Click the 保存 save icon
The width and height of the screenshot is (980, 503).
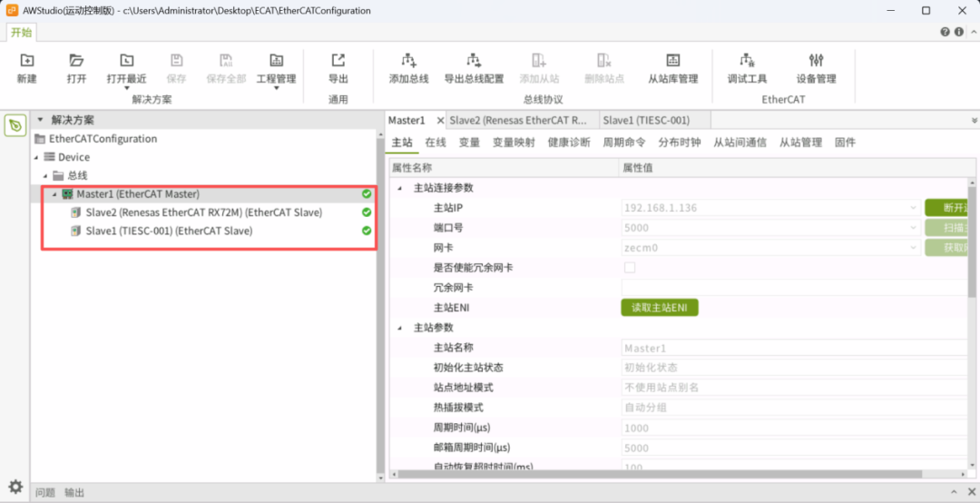(x=177, y=60)
